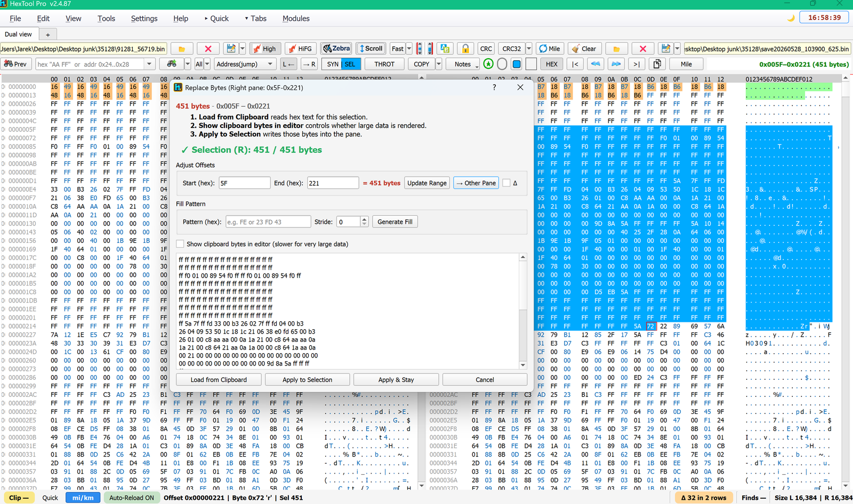The image size is (853, 504).
Task: Switch to the Dual view tab
Action: pos(18,34)
